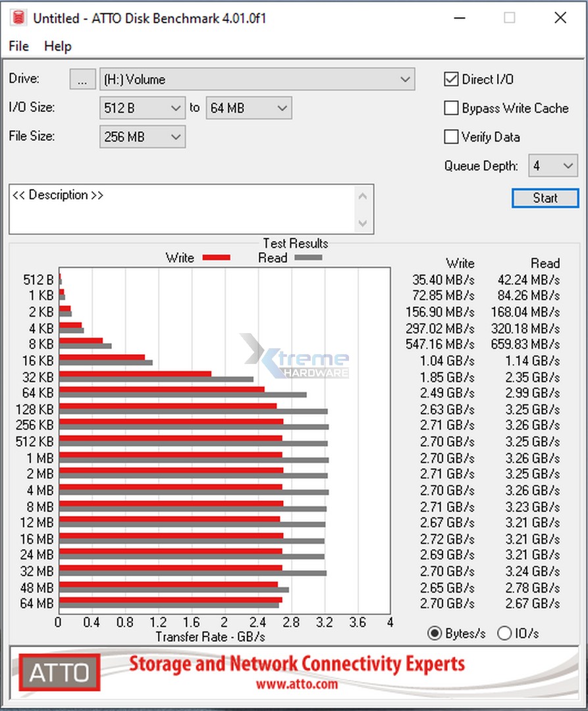Minimize the ATTO Disk Benchmark window
588x711 pixels.
458,18
